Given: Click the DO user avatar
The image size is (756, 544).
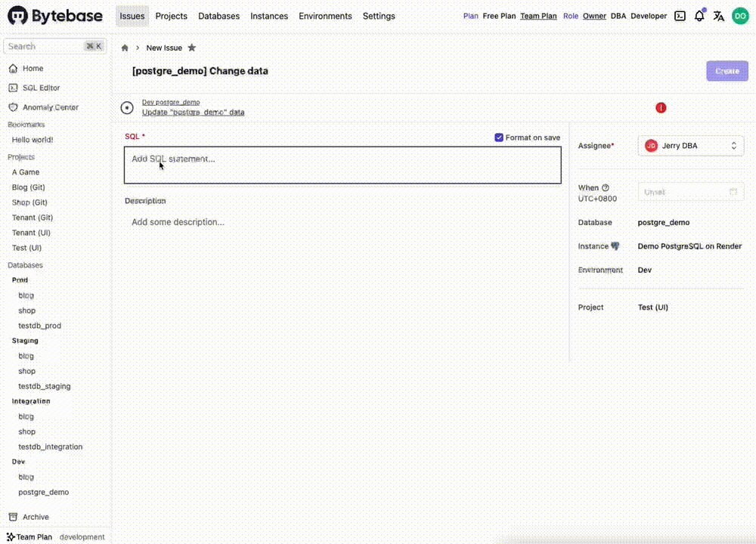Looking at the screenshot, I should coord(740,15).
